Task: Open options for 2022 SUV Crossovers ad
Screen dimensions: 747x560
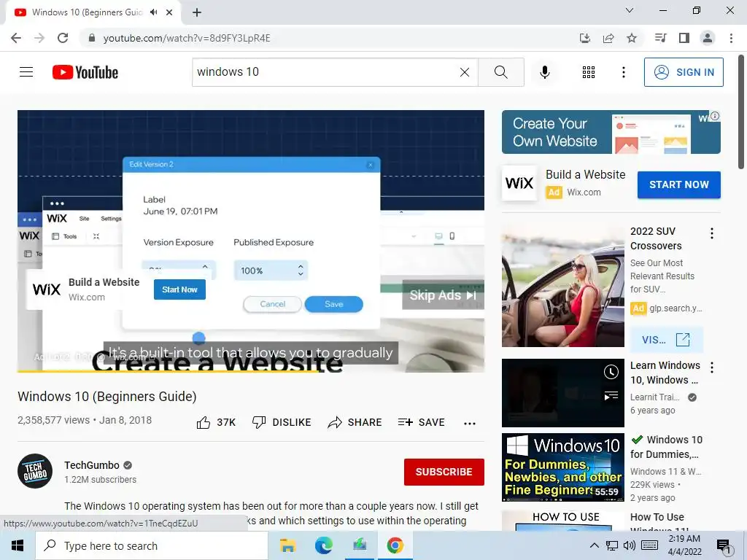Action: click(x=712, y=233)
